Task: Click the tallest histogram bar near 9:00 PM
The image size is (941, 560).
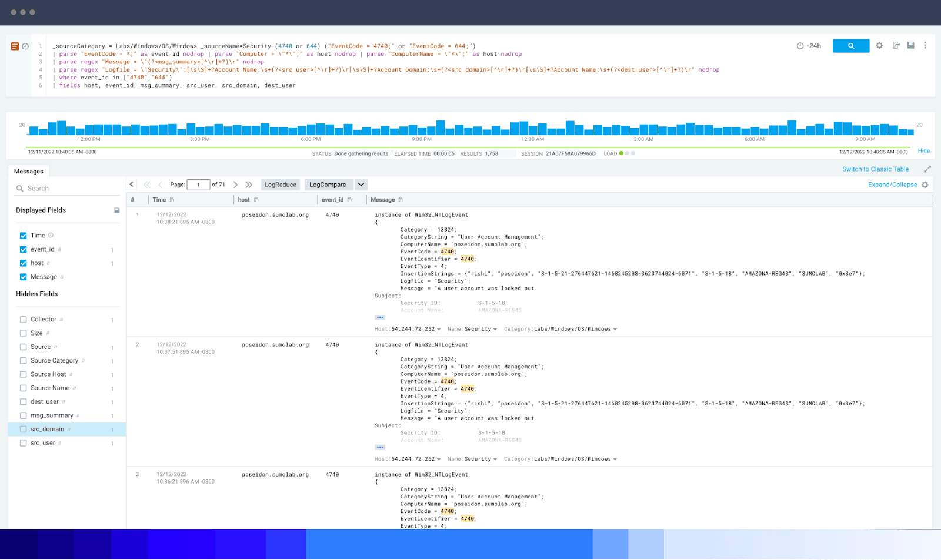Action: click(441, 128)
